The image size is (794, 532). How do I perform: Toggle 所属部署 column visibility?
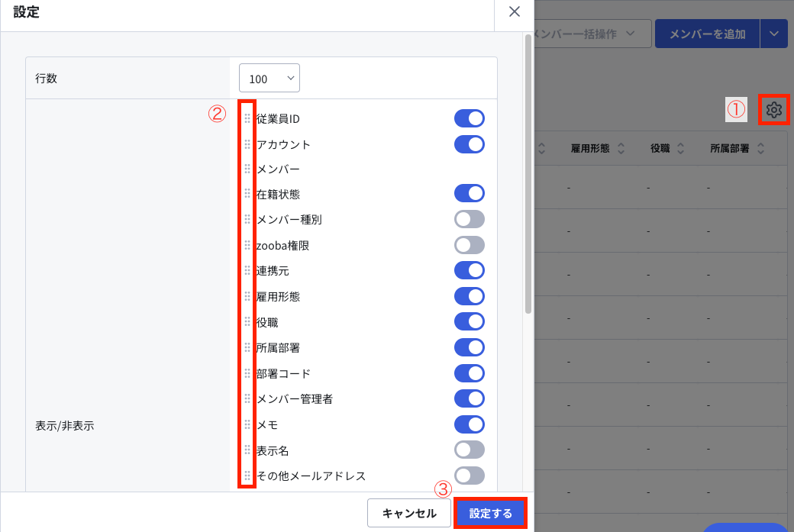click(x=470, y=347)
